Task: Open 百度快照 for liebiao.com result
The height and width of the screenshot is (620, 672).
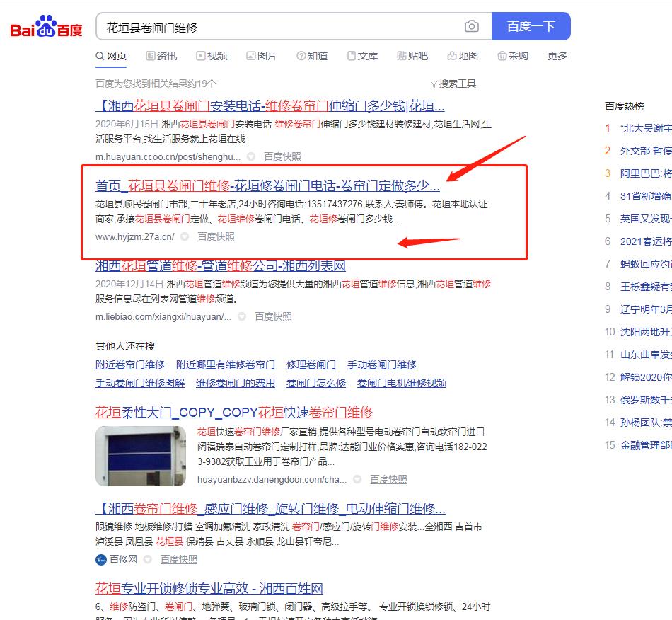Action: (x=273, y=316)
